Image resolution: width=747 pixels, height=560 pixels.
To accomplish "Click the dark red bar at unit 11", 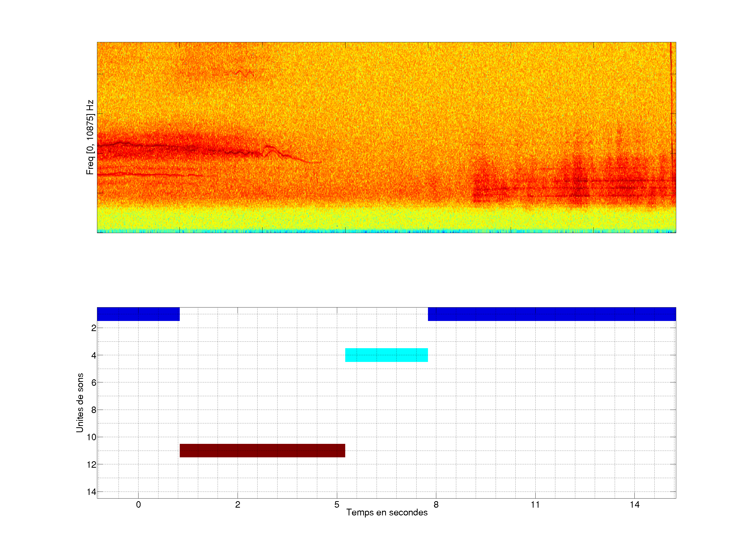I will [x=262, y=450].
